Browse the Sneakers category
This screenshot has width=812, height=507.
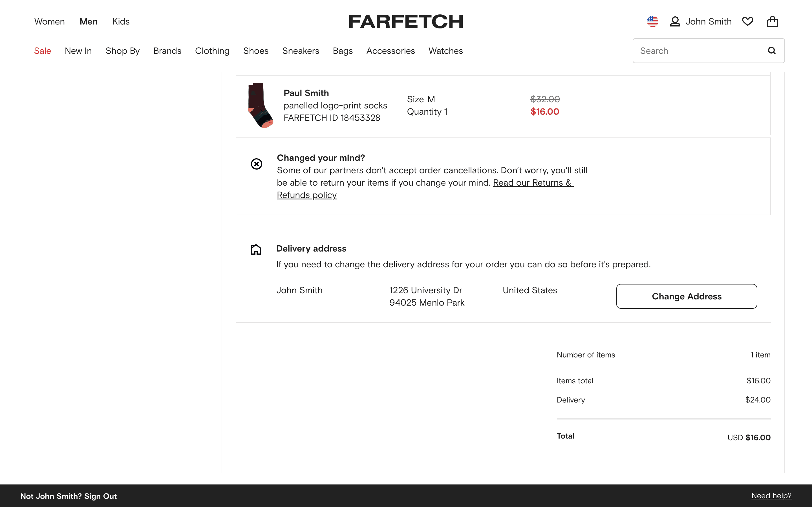301,51
